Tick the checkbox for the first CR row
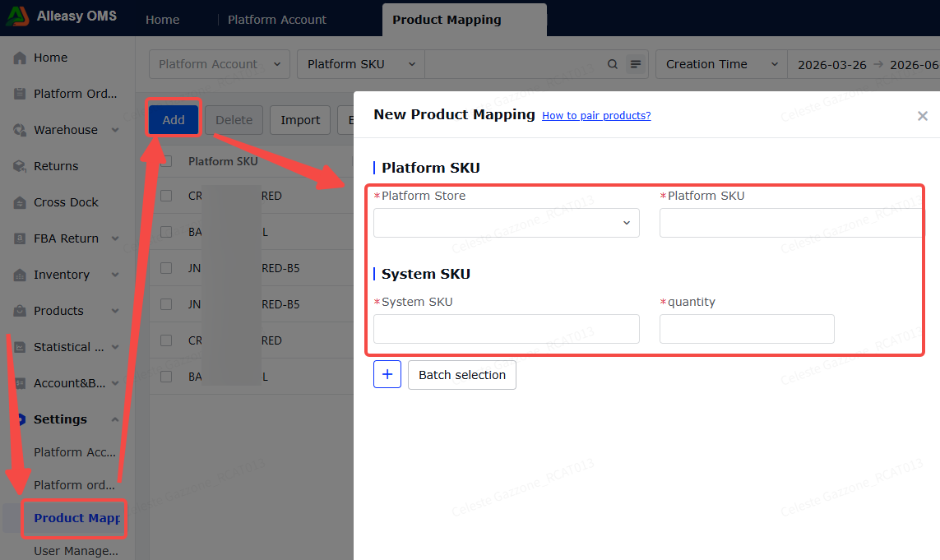 166,196
